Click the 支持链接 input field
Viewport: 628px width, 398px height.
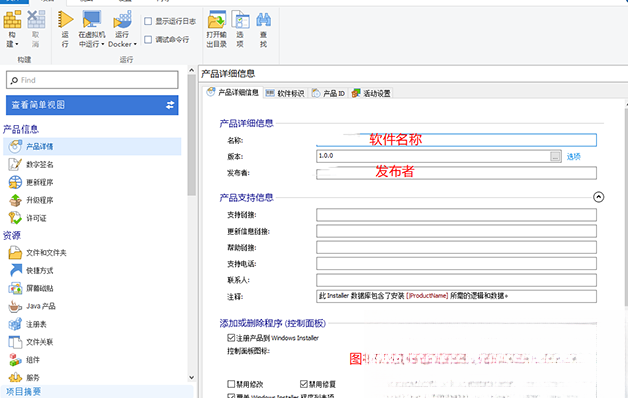click(x=456, y=215)
